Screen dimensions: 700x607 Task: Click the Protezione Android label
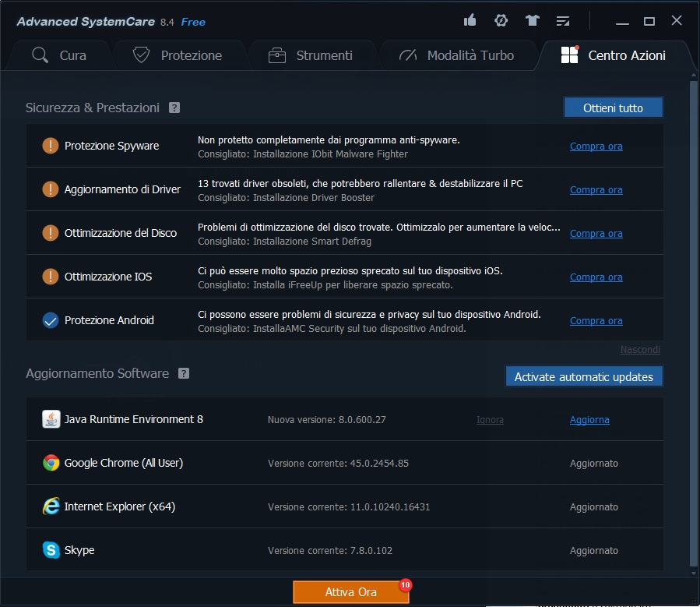[109, 320]
